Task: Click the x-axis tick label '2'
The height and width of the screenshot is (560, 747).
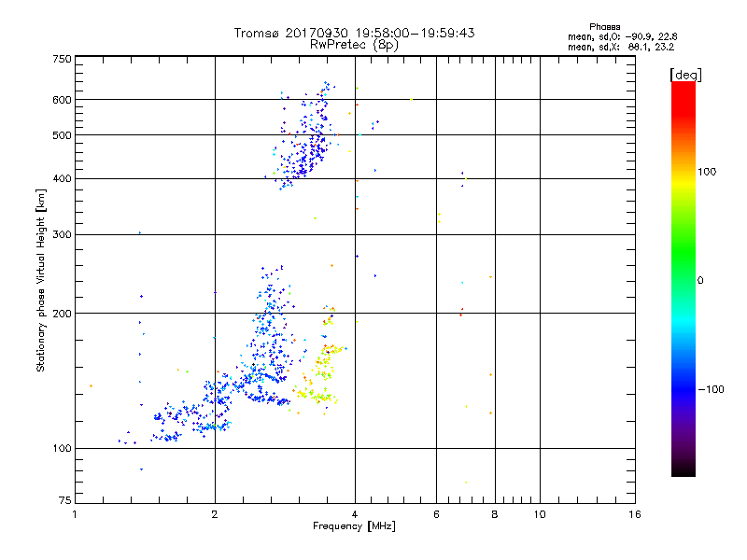Action: point(215,514)
